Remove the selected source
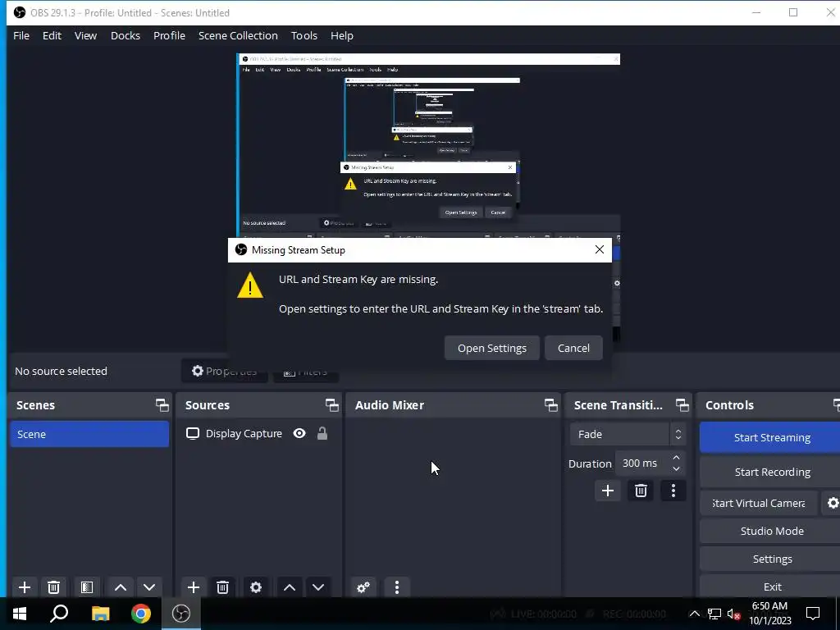Screen dimensions: 840x630 pos(223,587)
